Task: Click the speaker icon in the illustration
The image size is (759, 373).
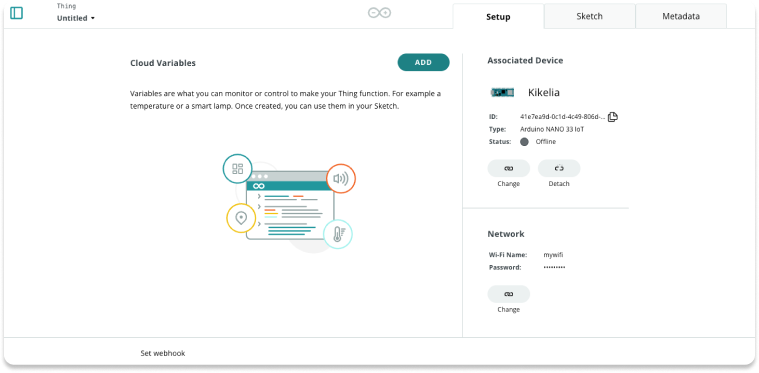Action: tap(341, 179)
